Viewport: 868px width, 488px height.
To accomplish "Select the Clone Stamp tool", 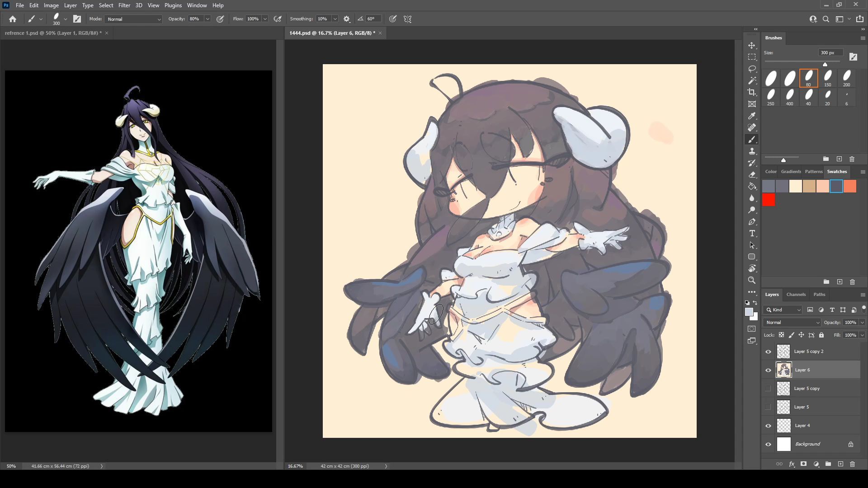I will [x=752, y=151].
